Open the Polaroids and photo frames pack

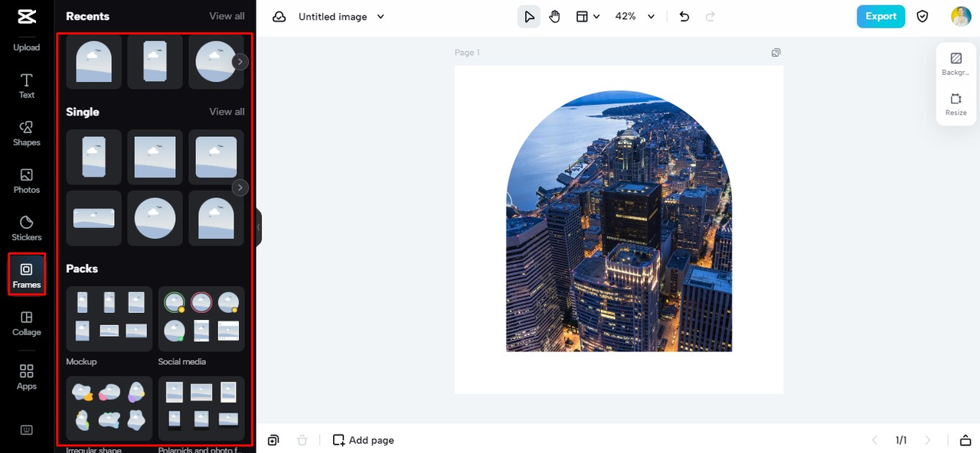[201, 408]
